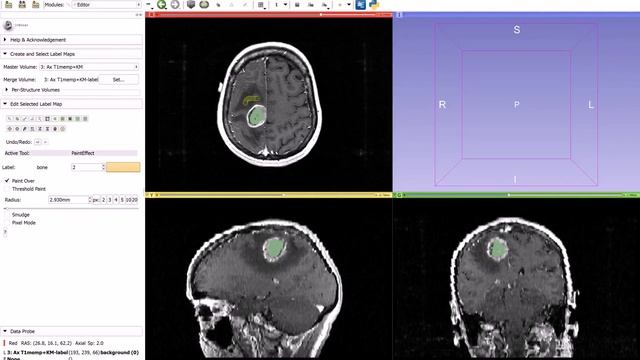Toggle the px: radius unit button
Viewport: 640px width, 360px height.
[96, 200]
